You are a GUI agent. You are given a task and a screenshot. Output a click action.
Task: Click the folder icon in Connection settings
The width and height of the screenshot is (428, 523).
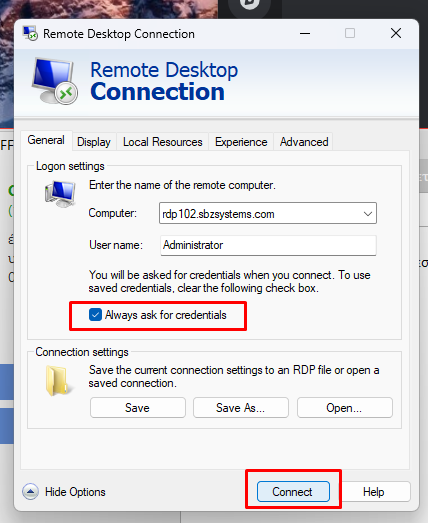click(57, 381)
